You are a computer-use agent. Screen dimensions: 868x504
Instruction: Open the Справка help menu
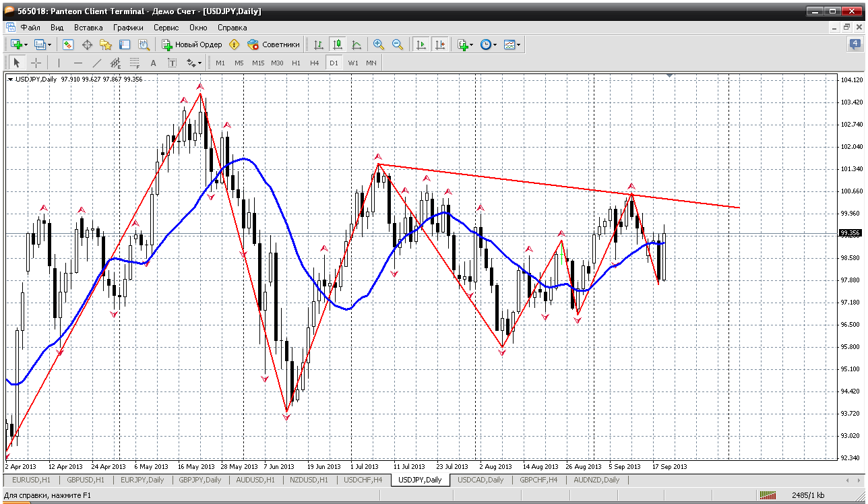tap(232, 28)
